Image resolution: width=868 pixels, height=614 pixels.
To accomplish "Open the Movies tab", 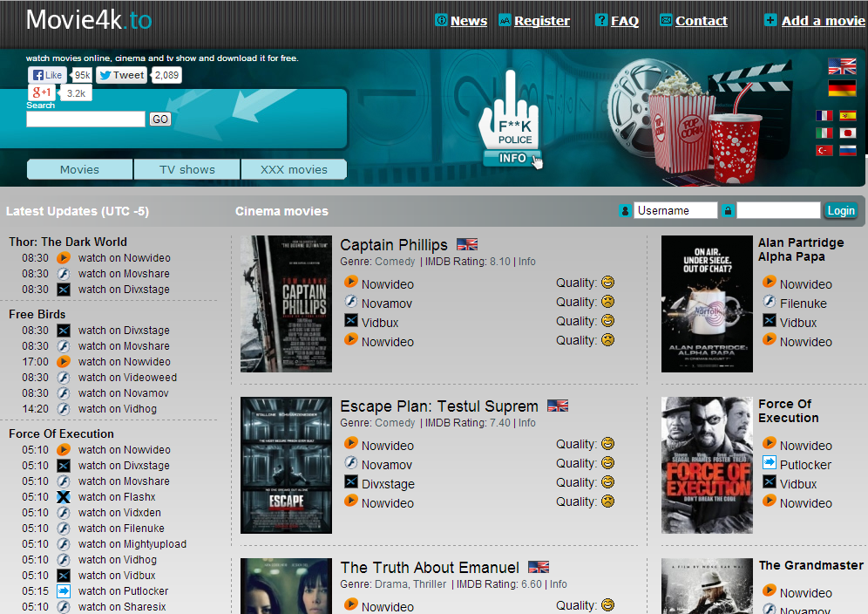I will tap(79, 169).
